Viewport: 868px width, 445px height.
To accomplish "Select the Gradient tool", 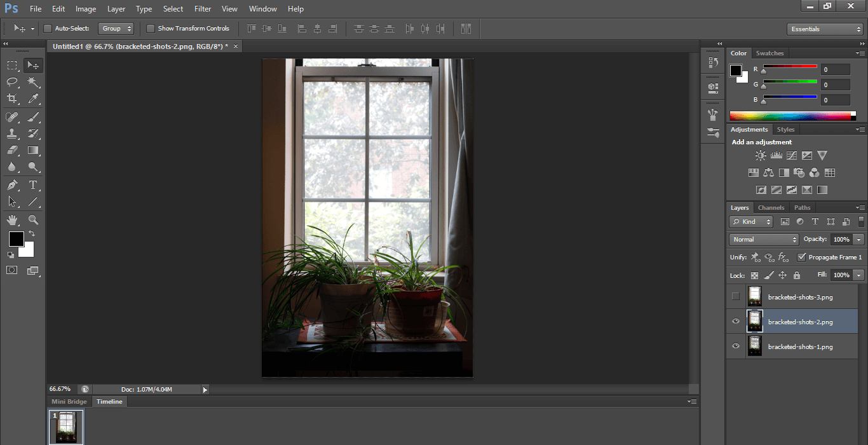I will tap(34, 151).
